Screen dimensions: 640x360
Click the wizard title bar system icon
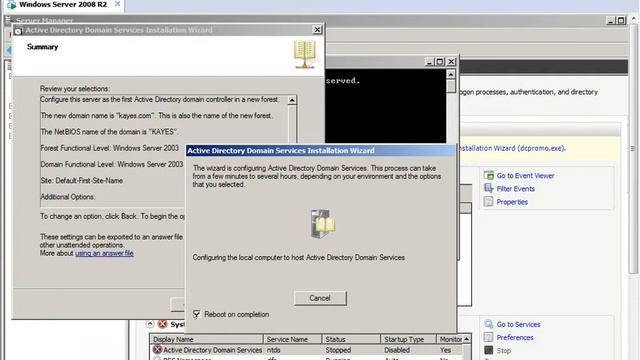(18, 30)
